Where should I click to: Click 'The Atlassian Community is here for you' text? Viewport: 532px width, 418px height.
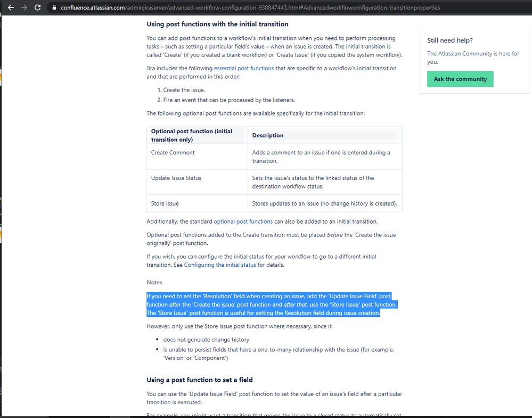[473, 58]
